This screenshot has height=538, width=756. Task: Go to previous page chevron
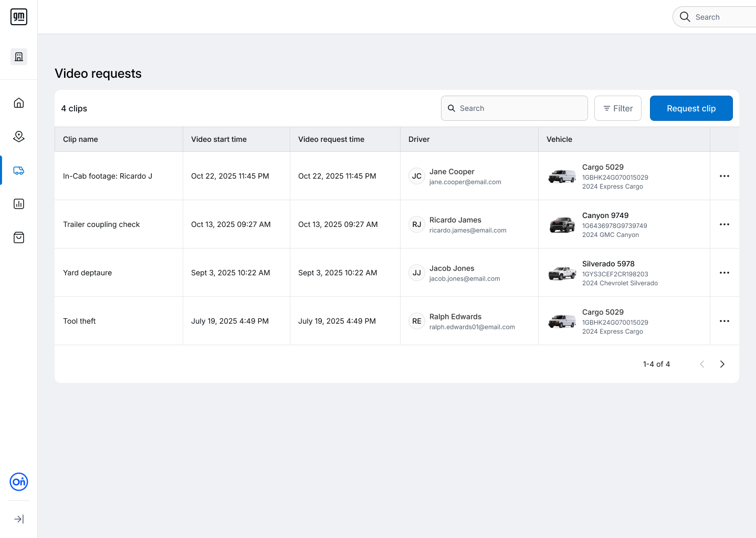(x=702, y=364)
